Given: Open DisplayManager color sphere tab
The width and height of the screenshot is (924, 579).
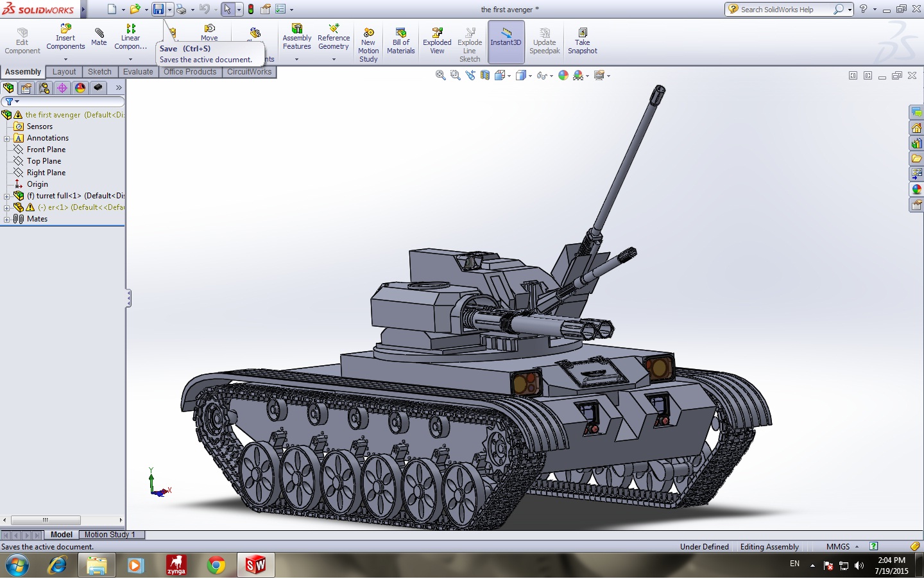Looking at the screenshot, I should (x=80, y=88).
